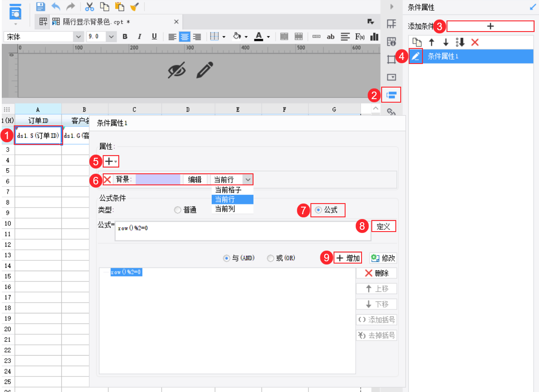Toggle bold formatting
539x392 pixels.
pos(125,37)
